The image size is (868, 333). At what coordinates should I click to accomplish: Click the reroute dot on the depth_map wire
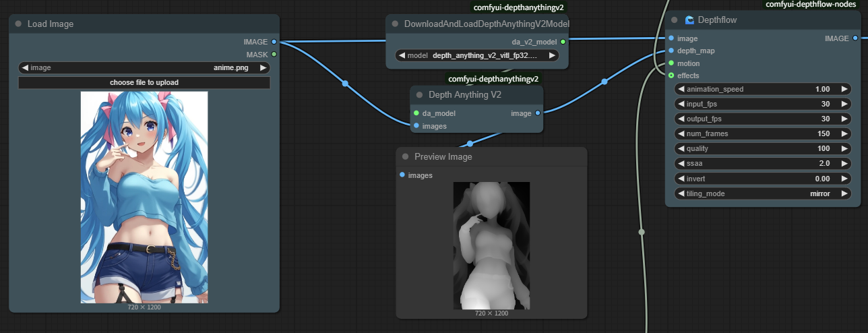[x=604, y=82]
